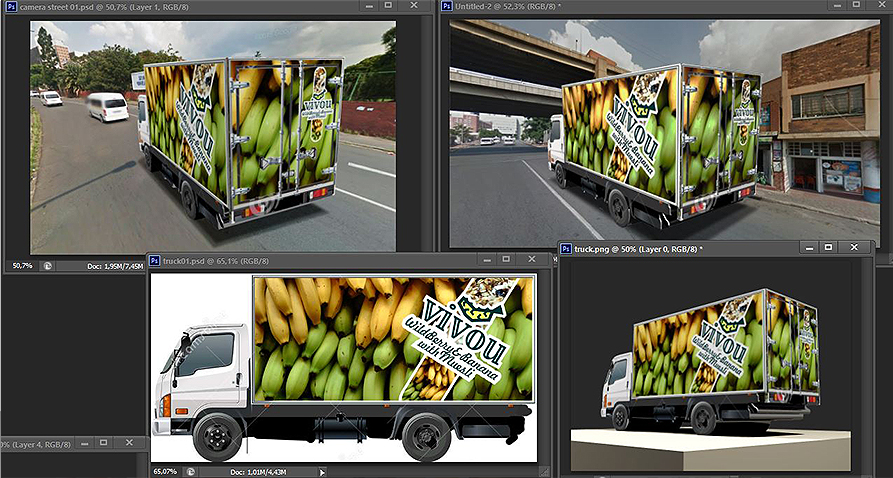The width and height of the screenshot is (893, 478).
Task: Click the Ps icon of camera street 01.psd
Action: point(10,7)
